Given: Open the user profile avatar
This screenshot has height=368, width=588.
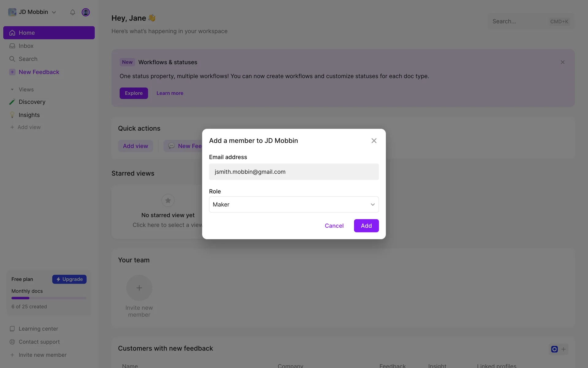Looking at the screenshot, I should coord(86,12).
